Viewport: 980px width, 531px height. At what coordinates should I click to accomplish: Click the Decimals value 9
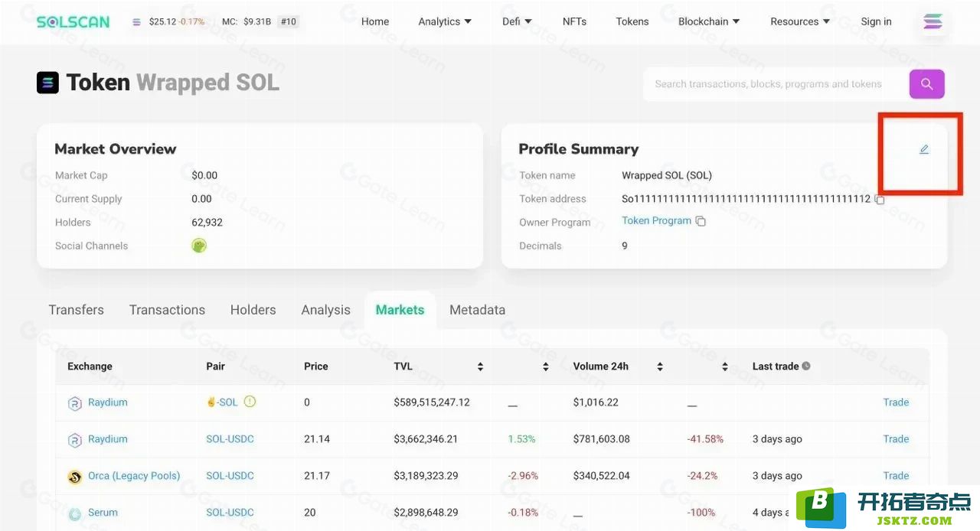click(625, 246)
